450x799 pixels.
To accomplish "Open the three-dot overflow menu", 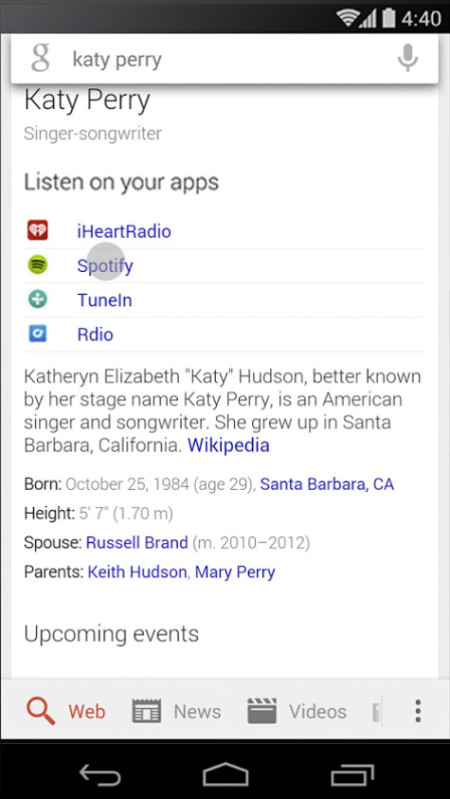I will click(x=418, y=711).
